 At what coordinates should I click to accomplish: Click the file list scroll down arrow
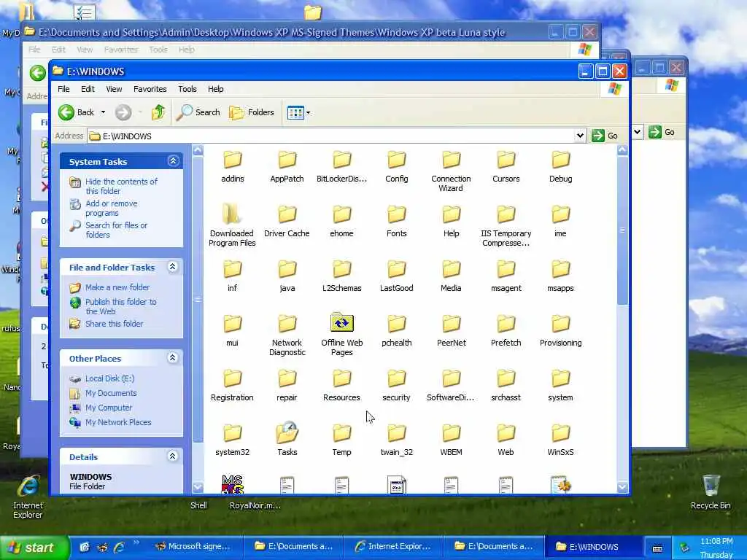click(622, 487)
